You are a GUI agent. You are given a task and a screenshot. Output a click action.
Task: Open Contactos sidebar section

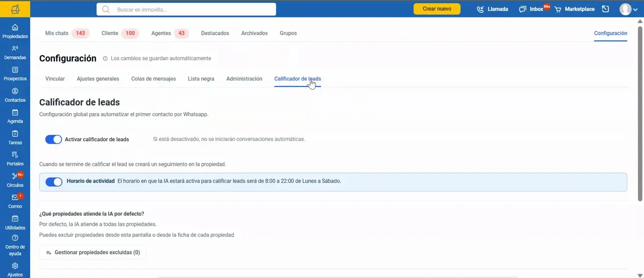(15, 95)
